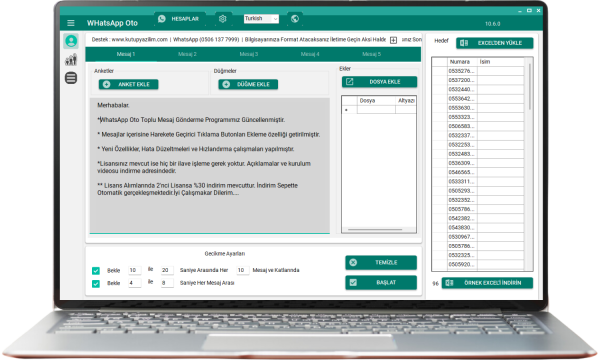Maximize the WHatsApp Oto window

(529, 11)
